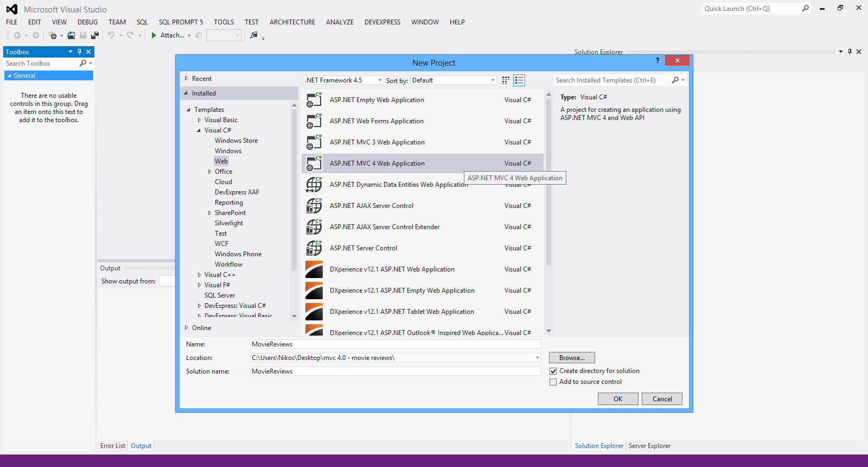This screenshot has width=868, height=467.
Task: Click the Toolbox search magnifier icon
Action: tap(83, 64)
